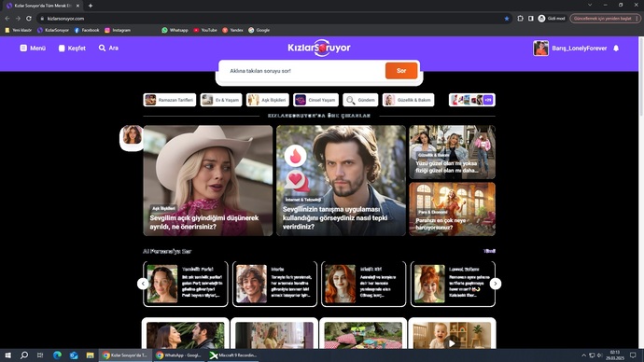Open the fourth persona card with updo
Screen dimensions: 644x362
pyautogui.click(x=453, y=284)
